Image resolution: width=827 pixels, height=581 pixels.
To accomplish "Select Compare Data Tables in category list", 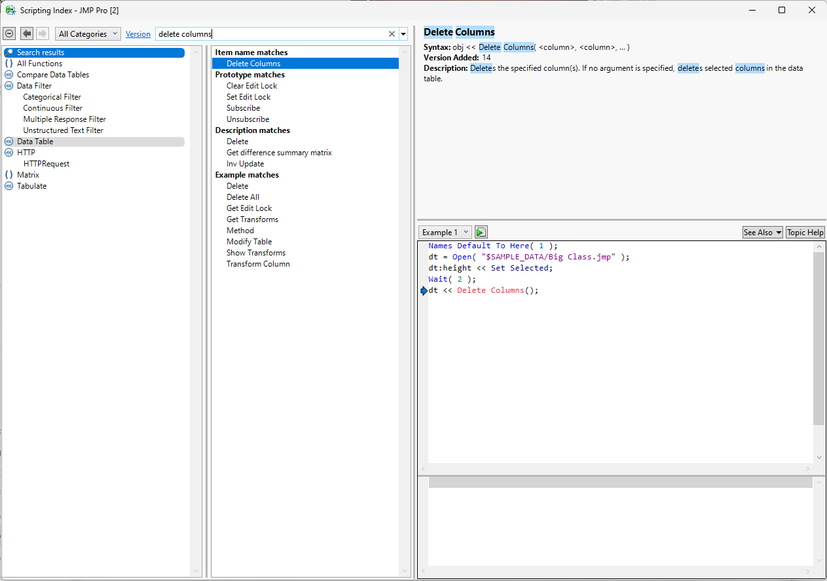I will 52,75.
